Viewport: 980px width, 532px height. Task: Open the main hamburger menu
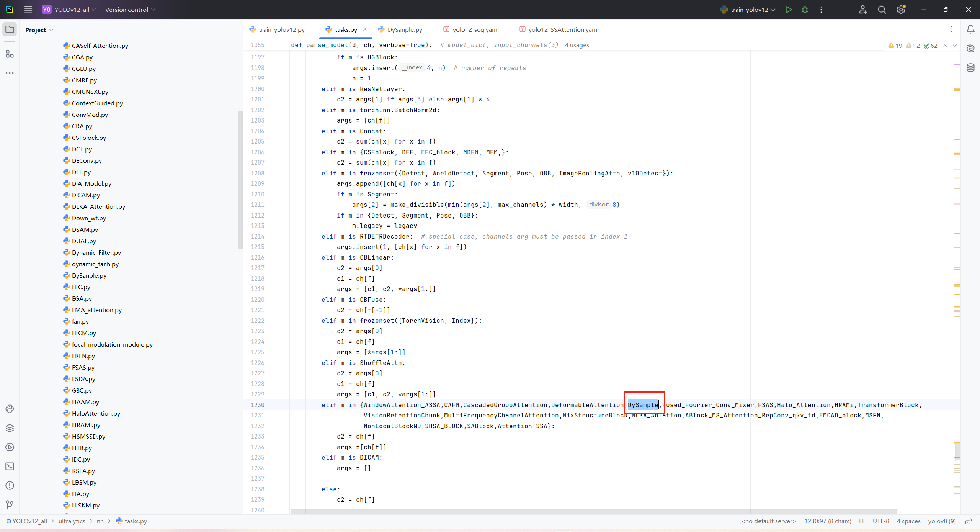pyautogui.click(x=28, y=10)
